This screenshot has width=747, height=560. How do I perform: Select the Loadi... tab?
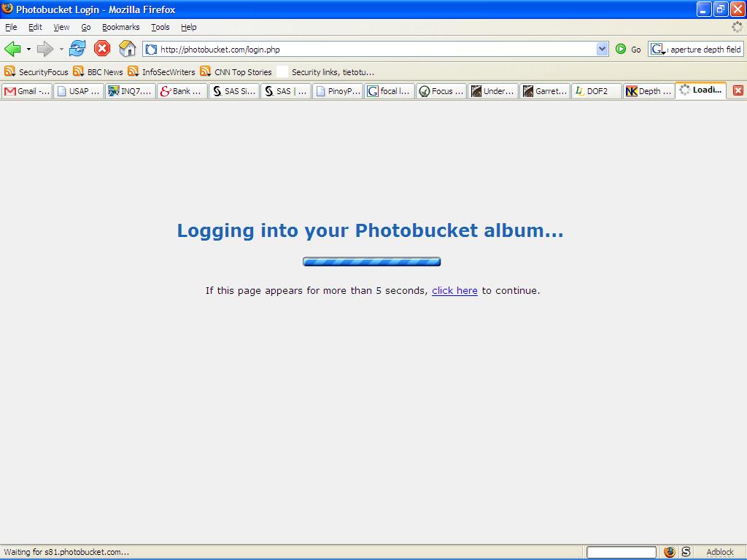[x=701, y=90]
